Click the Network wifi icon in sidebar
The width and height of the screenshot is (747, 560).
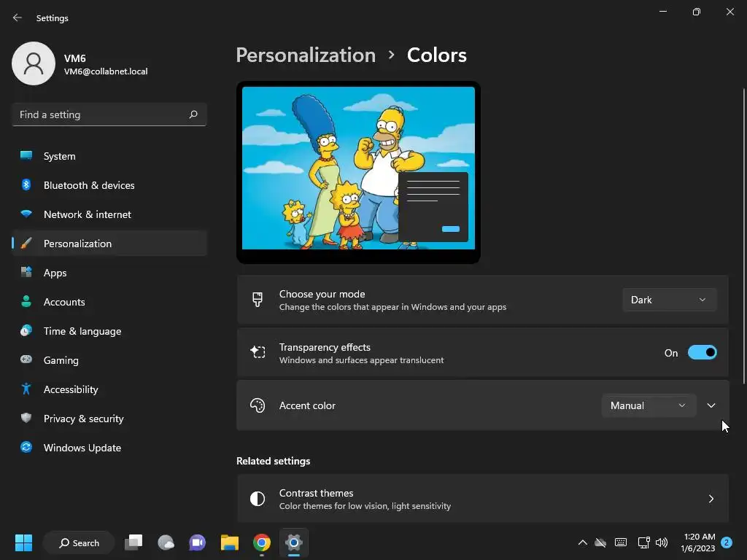pyautogui.click(x=26, y=214)
